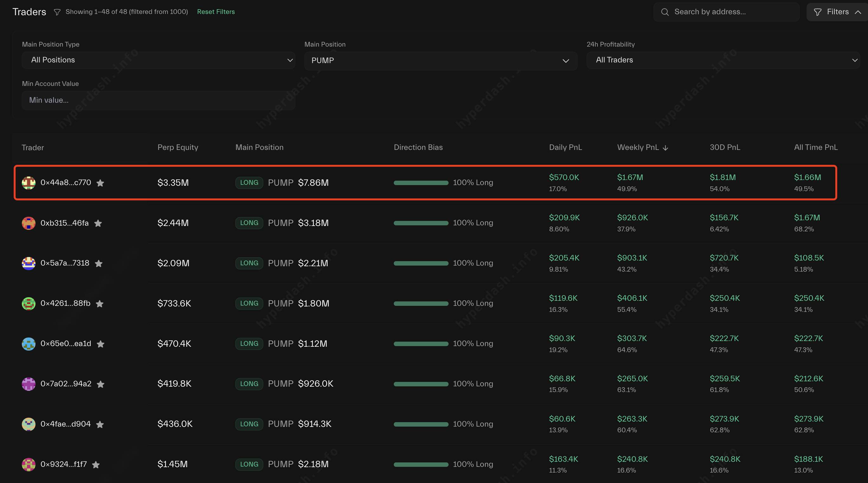The image size is (868, 483).
Task: Click perp equity value $419.8K
Action: (174, 384)
